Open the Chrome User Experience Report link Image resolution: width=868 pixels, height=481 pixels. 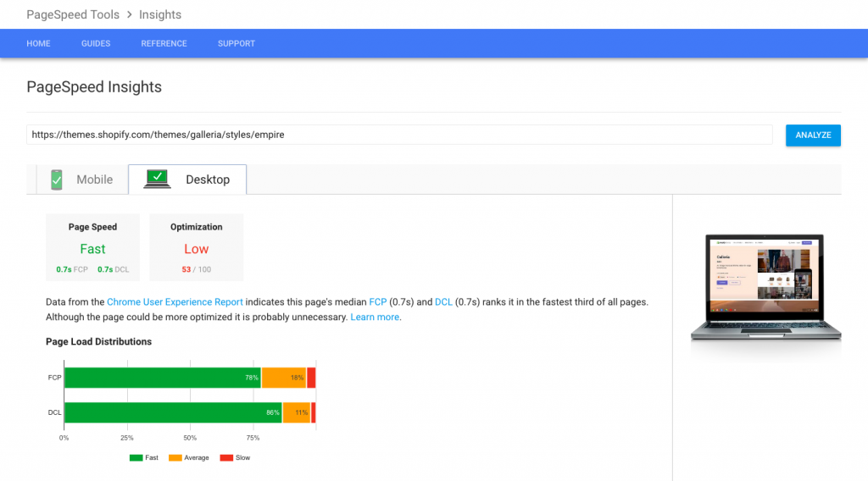[x=175, y=301]
